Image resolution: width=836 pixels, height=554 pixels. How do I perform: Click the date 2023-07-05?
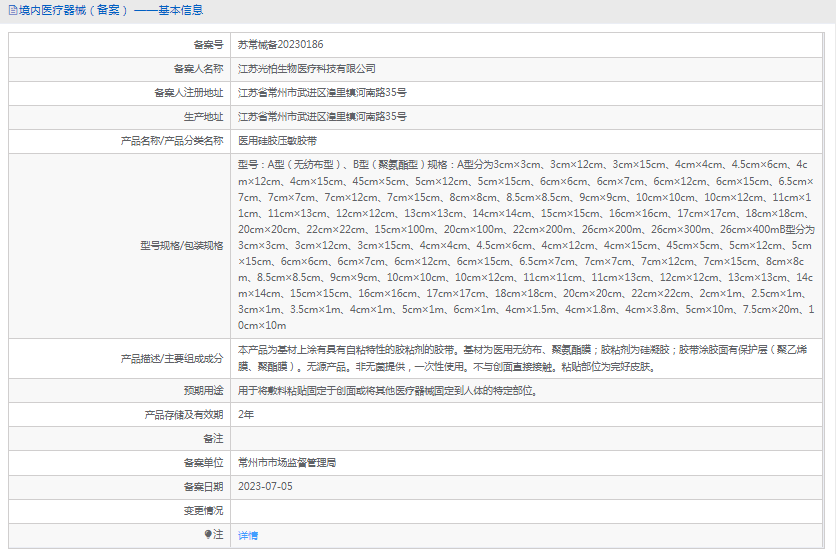[265, 487]
